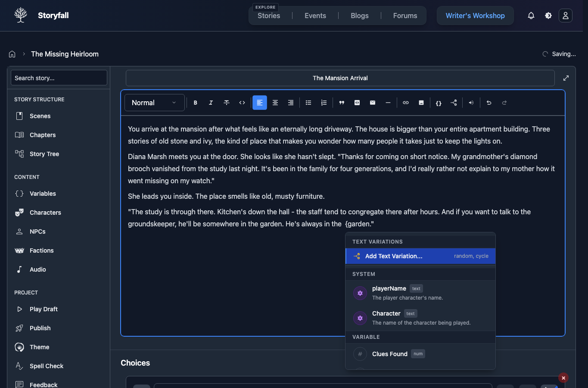Click the Search story input field
Screen dimensions: 588x388
[59, 78]
